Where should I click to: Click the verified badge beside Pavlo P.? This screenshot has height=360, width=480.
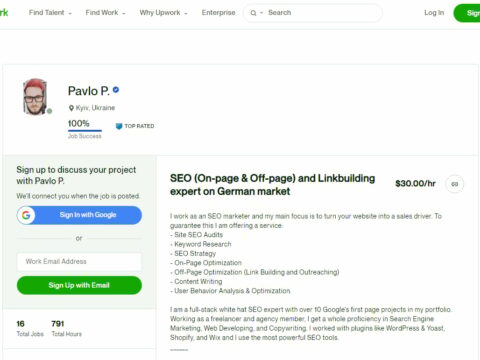click(116, 90)
